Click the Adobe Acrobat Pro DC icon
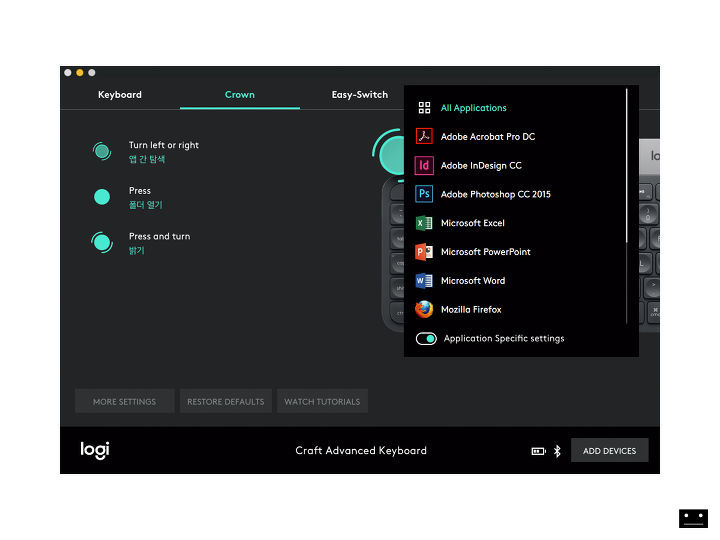 click(424, 136)
